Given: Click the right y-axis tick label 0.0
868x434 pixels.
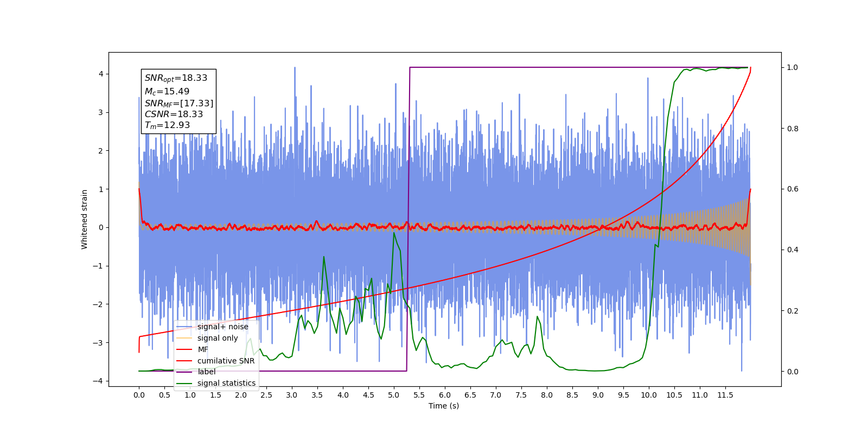Looking at the screenshot, I should pyautogui.click(x=793, y=372).
